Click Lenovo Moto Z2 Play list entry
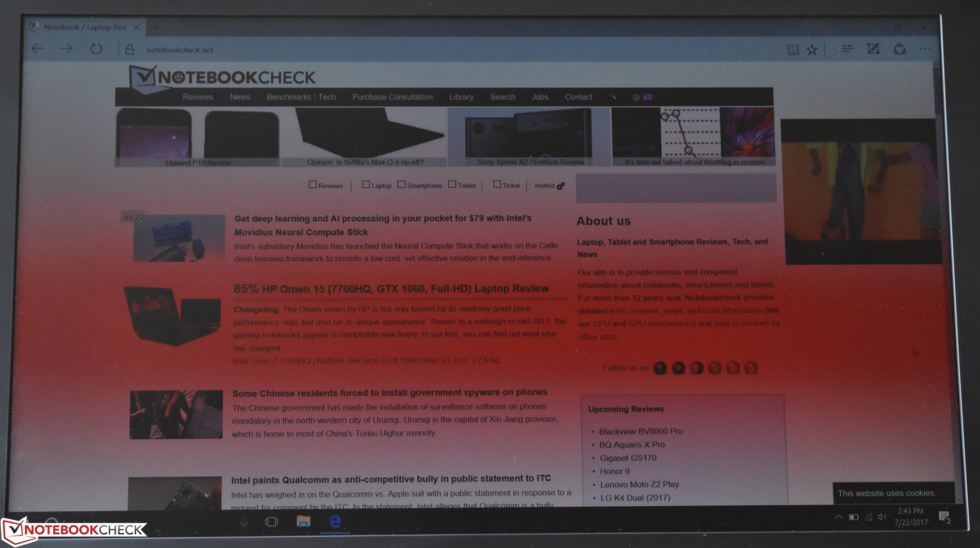The height and width of the screenshot is (548, 980). click(640, 485)
